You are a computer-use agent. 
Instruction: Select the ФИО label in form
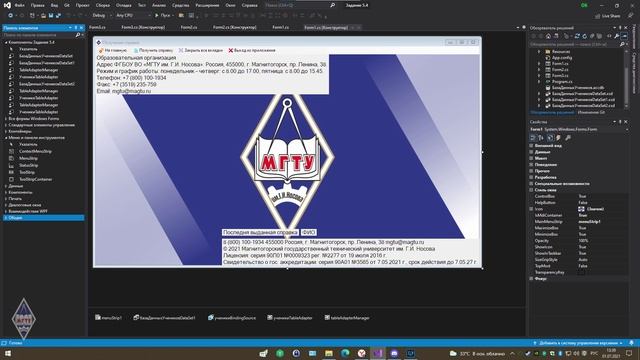pos(309,232)
